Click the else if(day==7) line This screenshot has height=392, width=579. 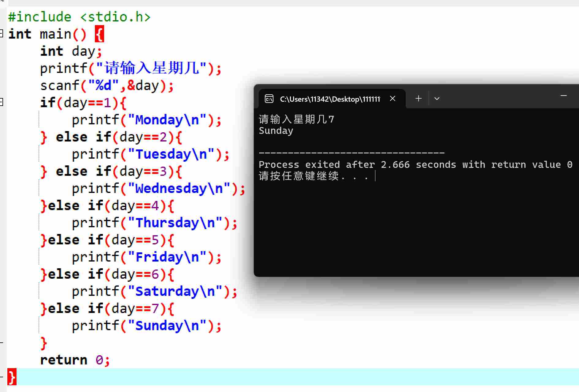[x=107, y=308]
